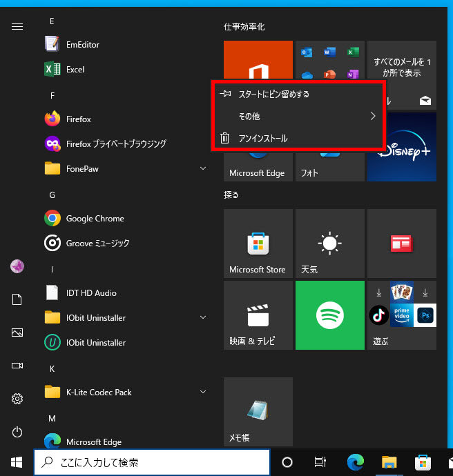
Task: Open the メモ帳 notepad tile
Action: click(258, 412)
